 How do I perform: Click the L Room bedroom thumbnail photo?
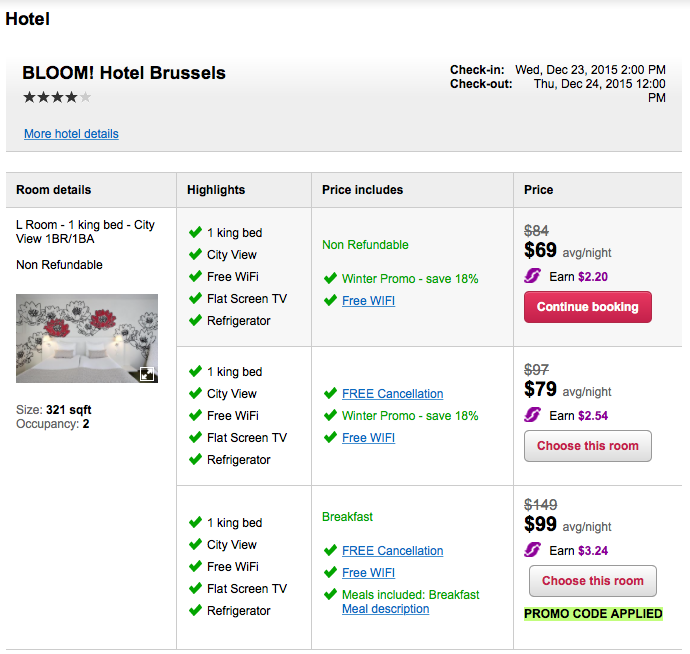(86, 338)
